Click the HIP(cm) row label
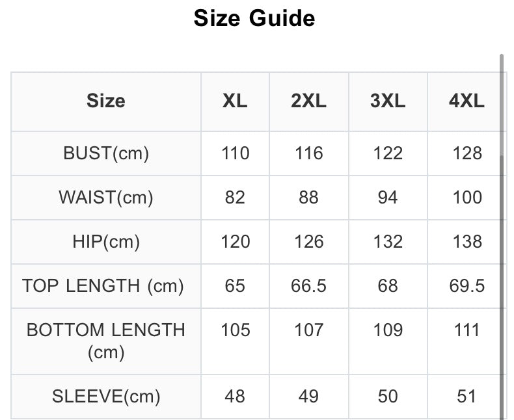 105,242
